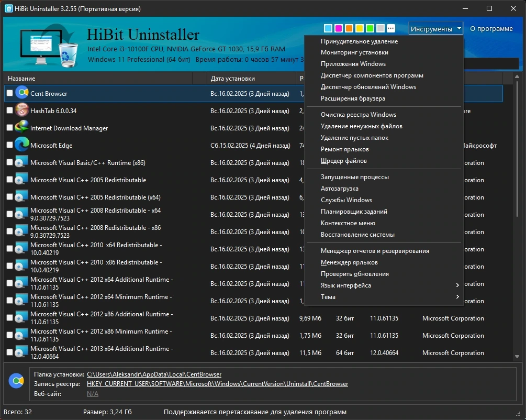Show Запущенные процессы
This screenshot has height=420, width=526.
click(384, 177)
